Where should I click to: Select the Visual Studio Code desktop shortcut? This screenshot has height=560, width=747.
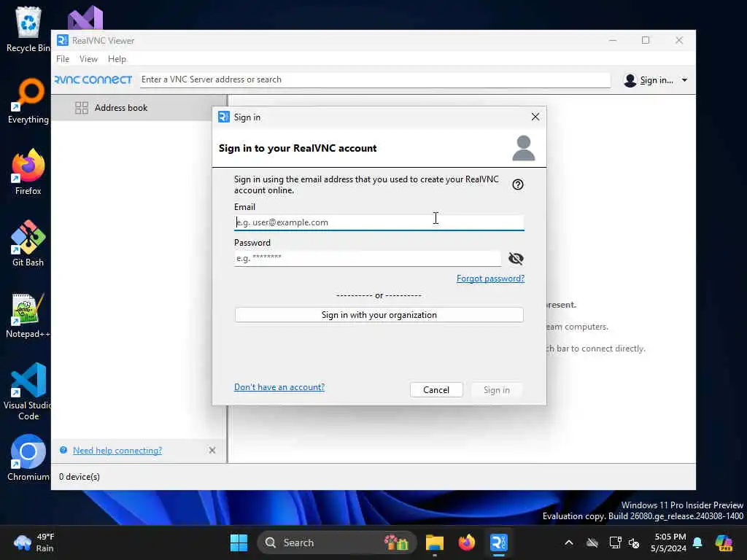[28, 392]
